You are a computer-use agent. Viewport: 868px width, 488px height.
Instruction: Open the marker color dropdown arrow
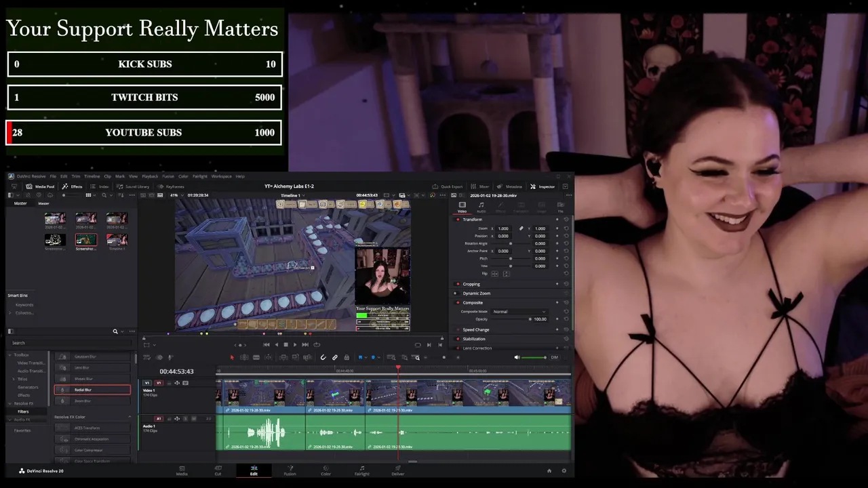(x=379, y=357)
